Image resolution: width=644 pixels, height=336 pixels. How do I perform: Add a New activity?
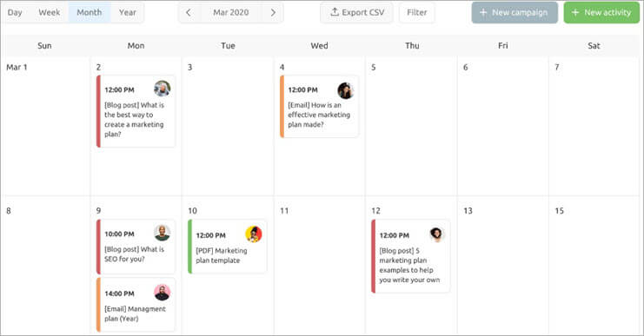601,13
